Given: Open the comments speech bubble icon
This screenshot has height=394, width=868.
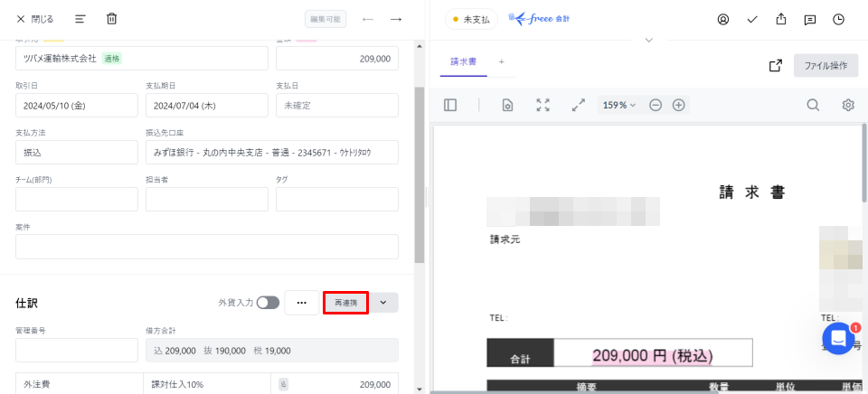Looking at the screenshot, I should tap(810, 19).
